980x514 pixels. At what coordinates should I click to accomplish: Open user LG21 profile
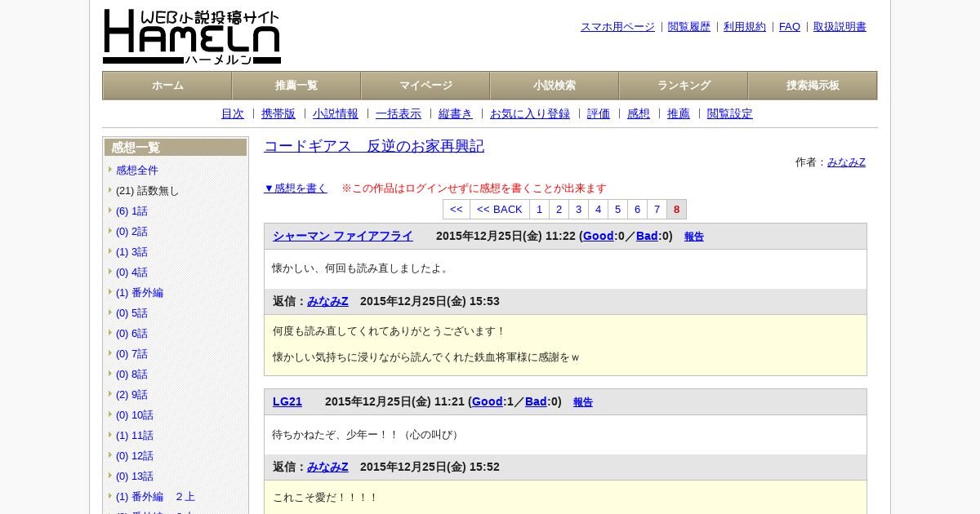tap(287, 401)
